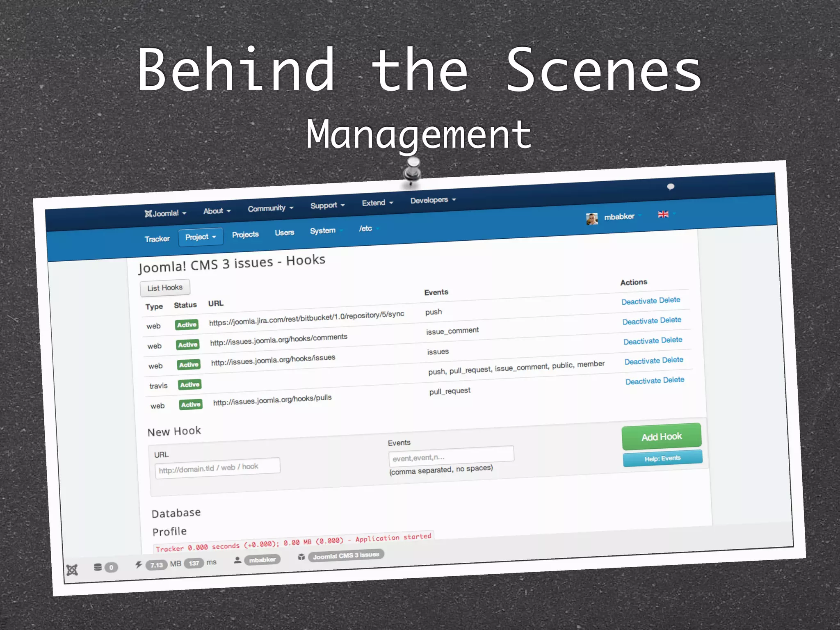Click travis events list cell
Viewport: 840px width, 630px height.
516,368
